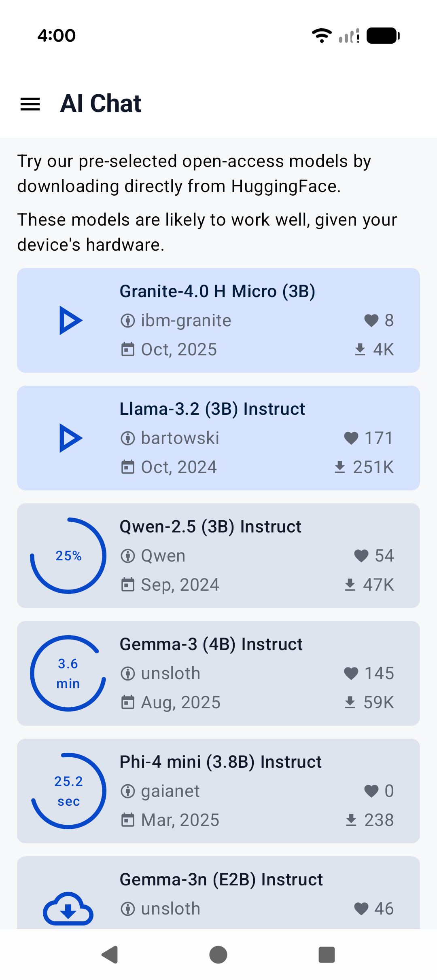437x980 pixels.
Task: Open the hamburger navigation menu
Action: [30, 104]
